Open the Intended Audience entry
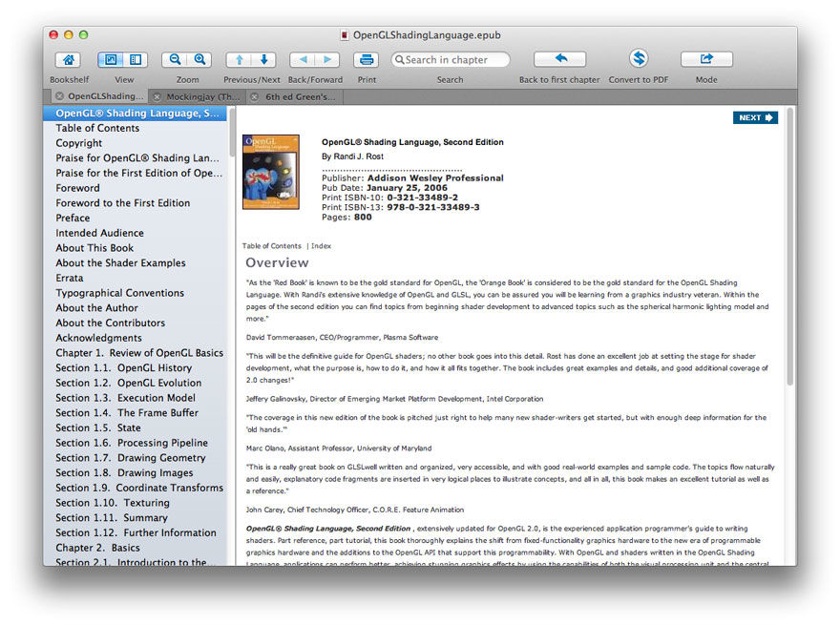840x625 pixels. click(x=135, y=233)
